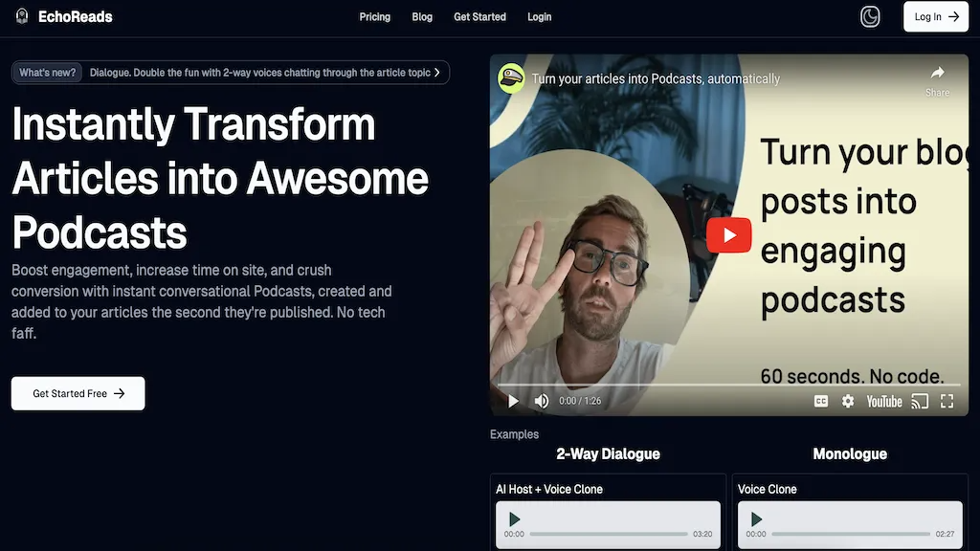Open video settings gear icon
Screen dimensions: 980x551
848,401
